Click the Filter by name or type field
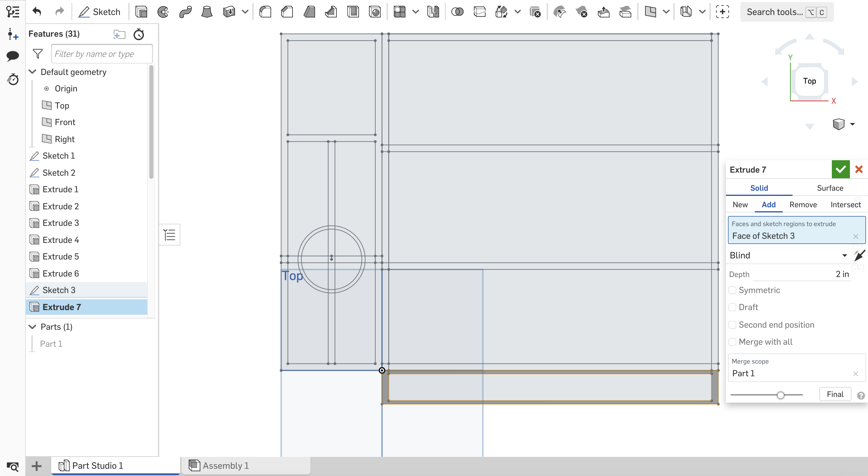Screen dimensions: 868x476 point(102,53)
